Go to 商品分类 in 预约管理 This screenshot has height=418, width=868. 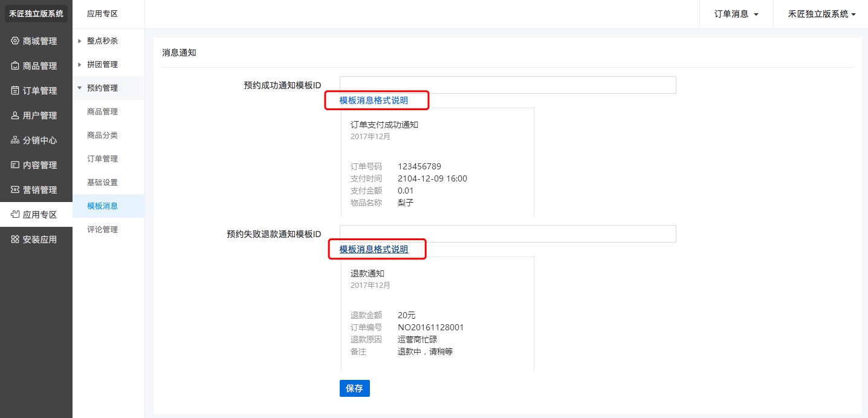(102, 135)
